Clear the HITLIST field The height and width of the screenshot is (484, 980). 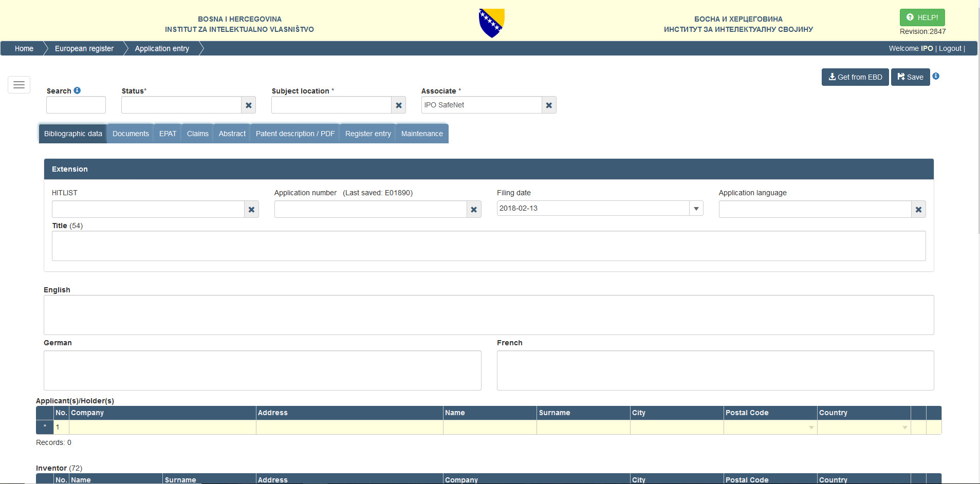point(251,210)
